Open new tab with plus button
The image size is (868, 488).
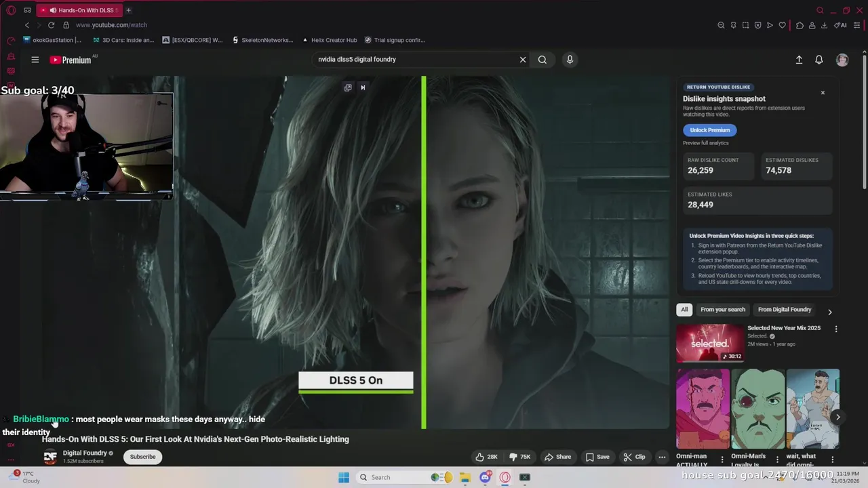128,10
